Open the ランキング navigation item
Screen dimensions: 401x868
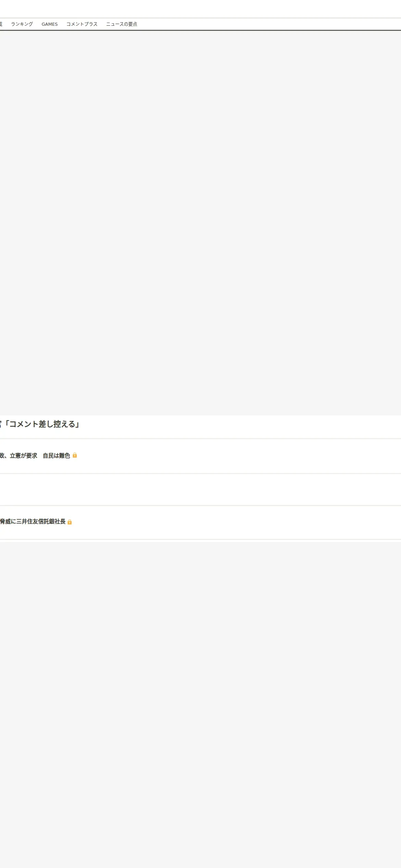coord(22,24)
